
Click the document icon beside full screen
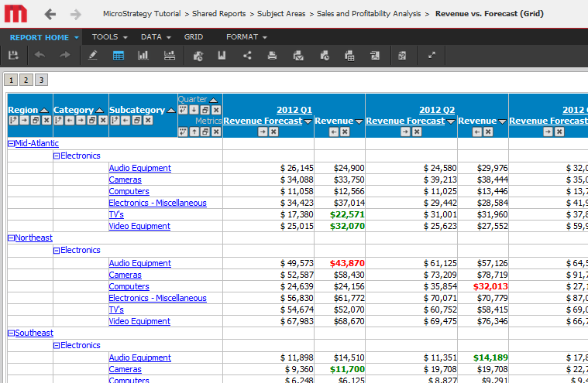[402, 56]
